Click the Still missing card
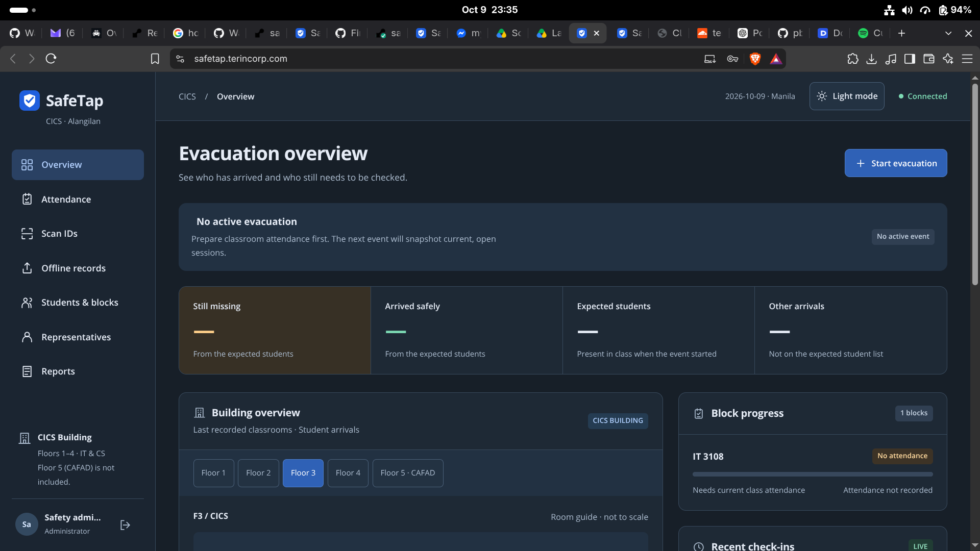Image resolution: width=980 pixels, height=551 pixels. coord(275,330)
